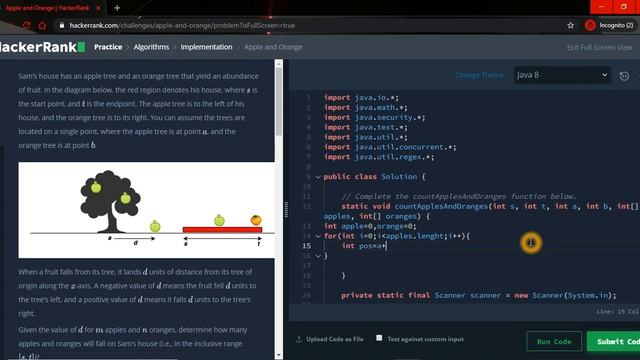Viewport: 640px width, 360px height.
Task: Collapse the public class Solution fold arrow
Action: click(x=318, y=177)
